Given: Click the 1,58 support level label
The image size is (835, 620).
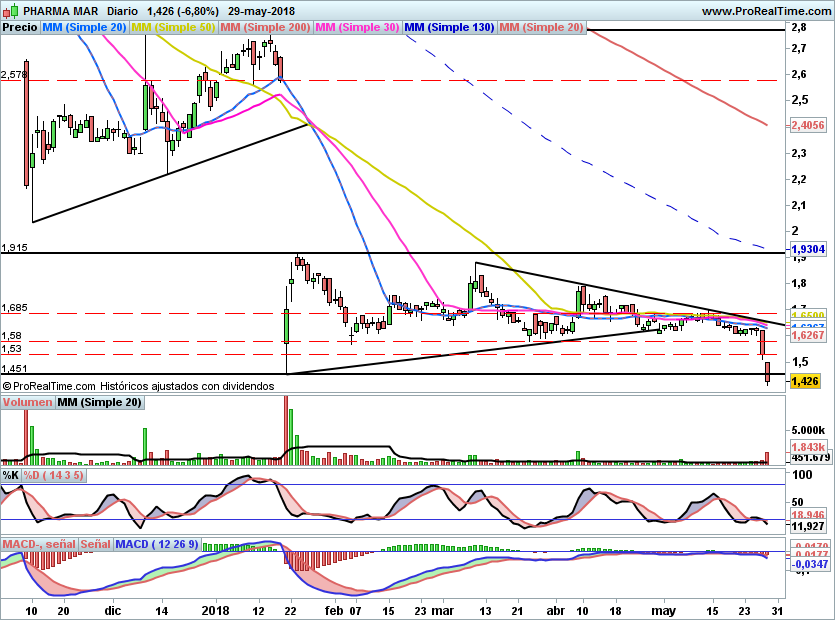Looking at the screenshot, I should point(11,336).
